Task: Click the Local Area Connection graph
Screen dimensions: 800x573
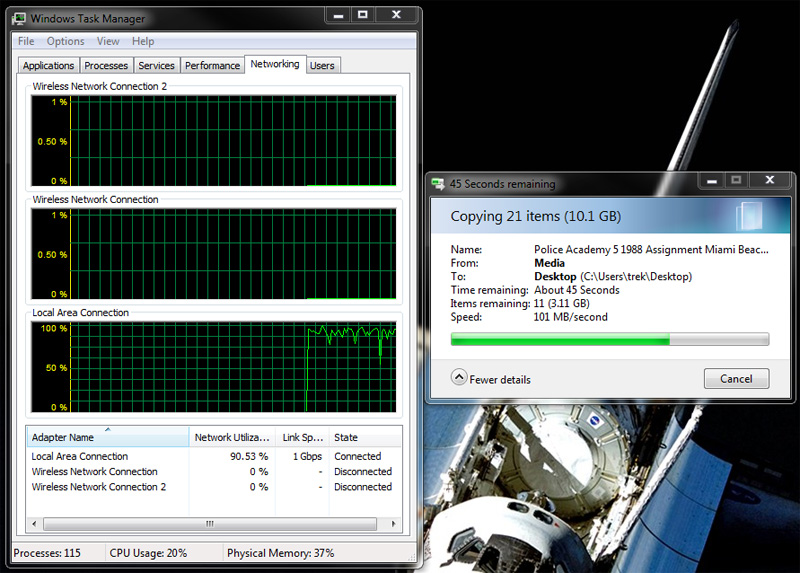Action: [x=213, y=367]
